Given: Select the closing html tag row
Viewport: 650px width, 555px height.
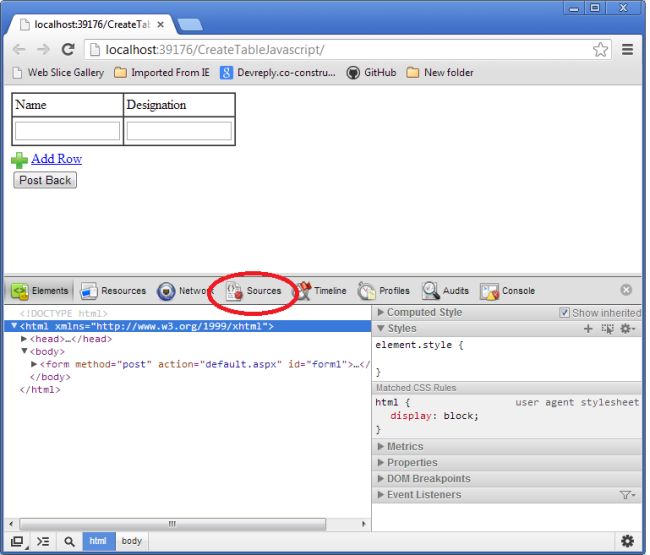Looking at the screenshot, I should (x=40, y=390).
